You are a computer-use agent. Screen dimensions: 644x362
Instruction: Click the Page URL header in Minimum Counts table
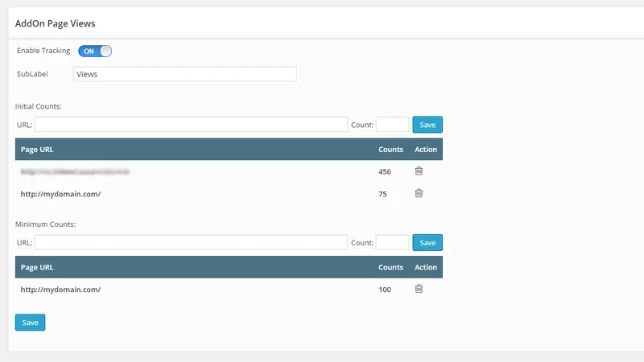(37, 267)
